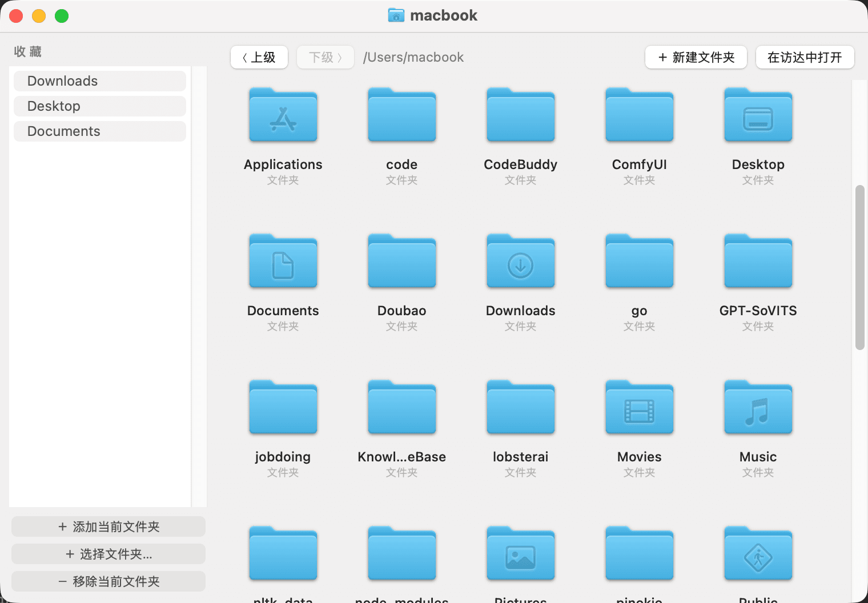Screen dimensions: 868x603
Task: Open the Downloads folder icon in grid
Action: coord(521,261)
